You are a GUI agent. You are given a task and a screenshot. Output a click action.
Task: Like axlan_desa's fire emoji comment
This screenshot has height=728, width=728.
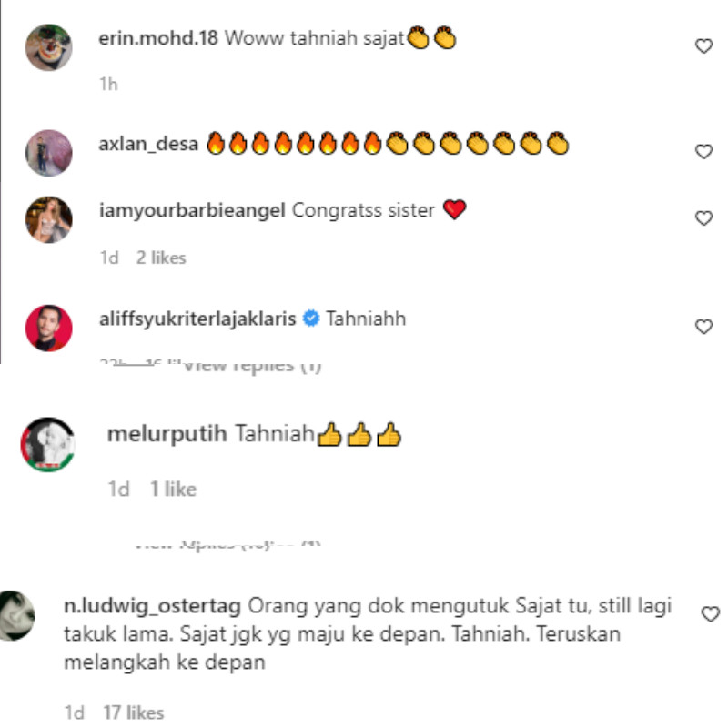click(703, 151)
